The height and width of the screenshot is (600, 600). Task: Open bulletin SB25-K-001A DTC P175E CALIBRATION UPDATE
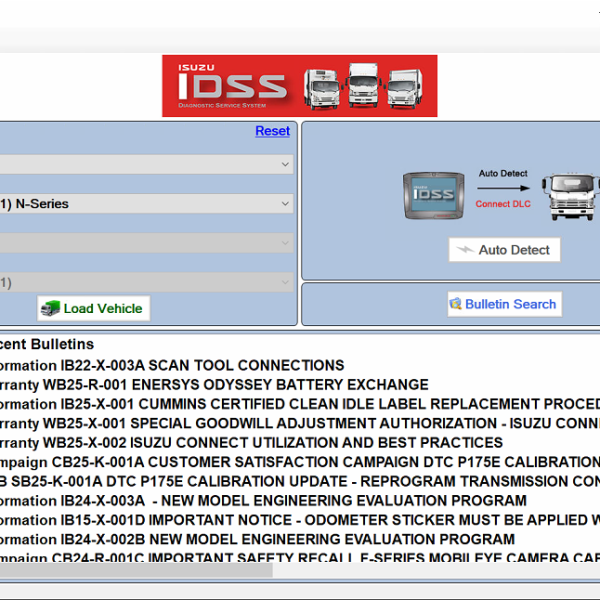click(300, 481)
